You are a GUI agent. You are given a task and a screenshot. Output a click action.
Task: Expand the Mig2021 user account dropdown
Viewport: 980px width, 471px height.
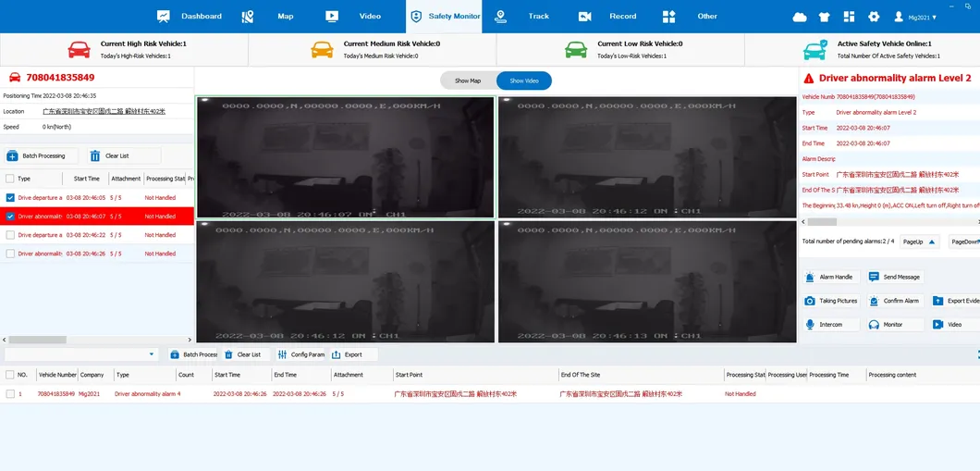[915, 17]
